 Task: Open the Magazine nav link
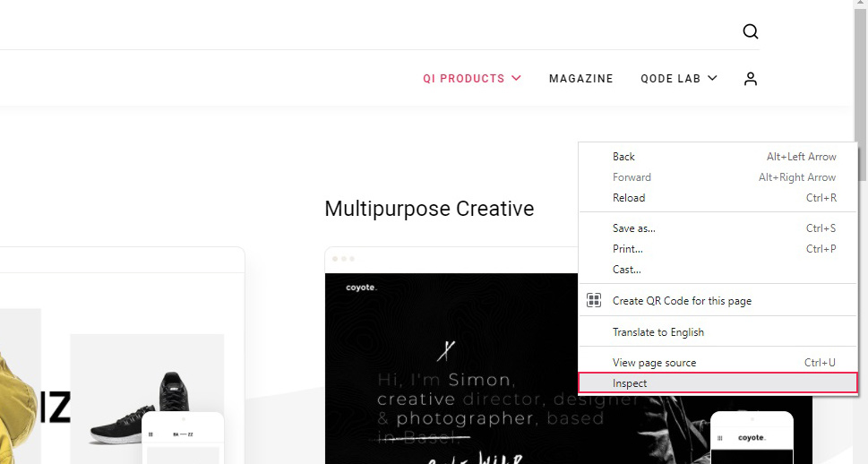(x=580, y=79)
